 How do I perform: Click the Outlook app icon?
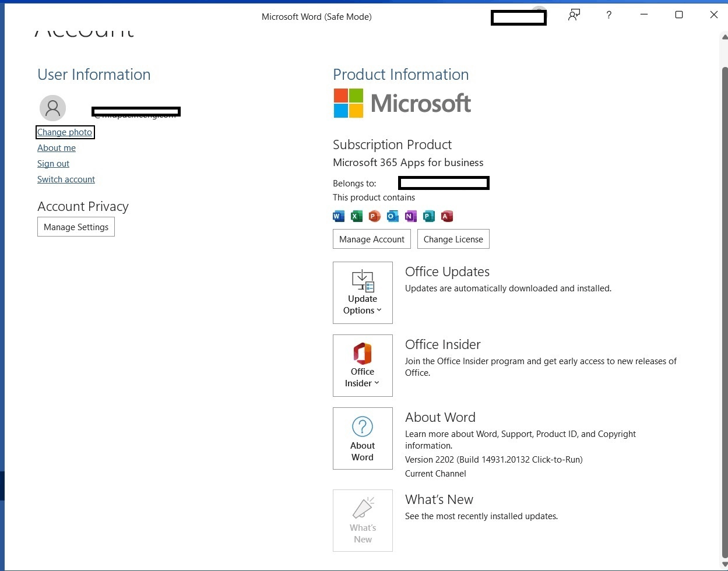(x=393, y=217)
